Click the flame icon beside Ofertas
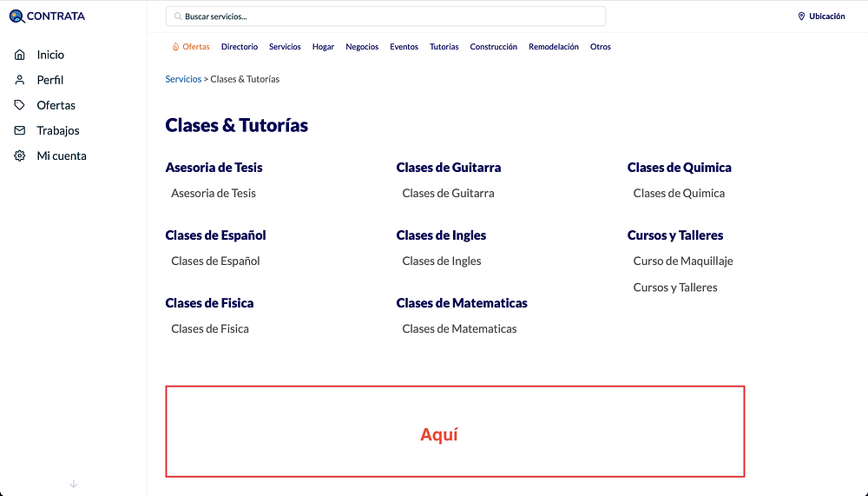Viewport: 868px width, 496px height. coord(175,47)
